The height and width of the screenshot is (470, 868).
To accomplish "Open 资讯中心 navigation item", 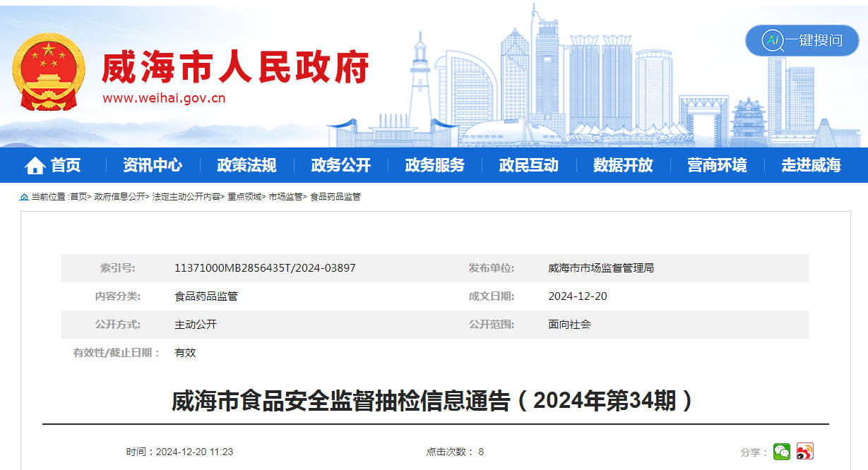I will (x=153, y=165).
